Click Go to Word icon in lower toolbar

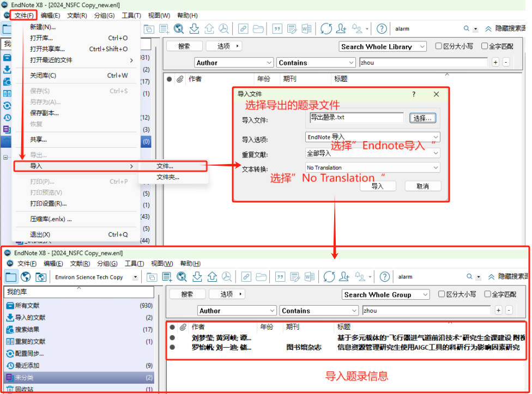pyautogui.click(x=310, y=277)
